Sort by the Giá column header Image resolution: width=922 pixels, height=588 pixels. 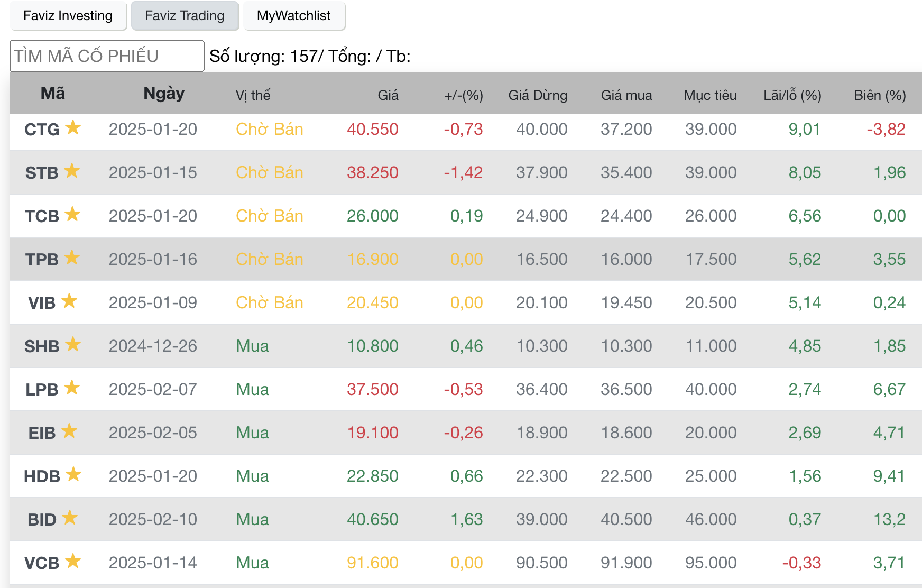tap(388, 95)
